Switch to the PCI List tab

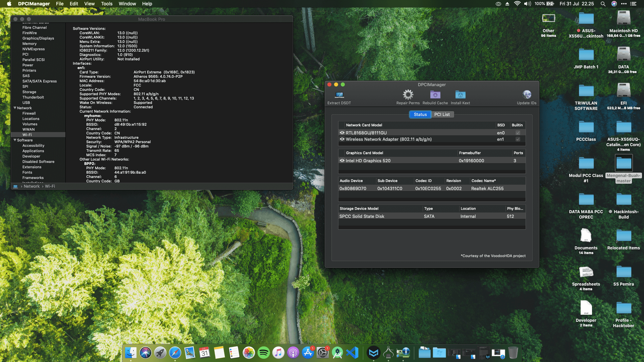(x=442, y=114)
